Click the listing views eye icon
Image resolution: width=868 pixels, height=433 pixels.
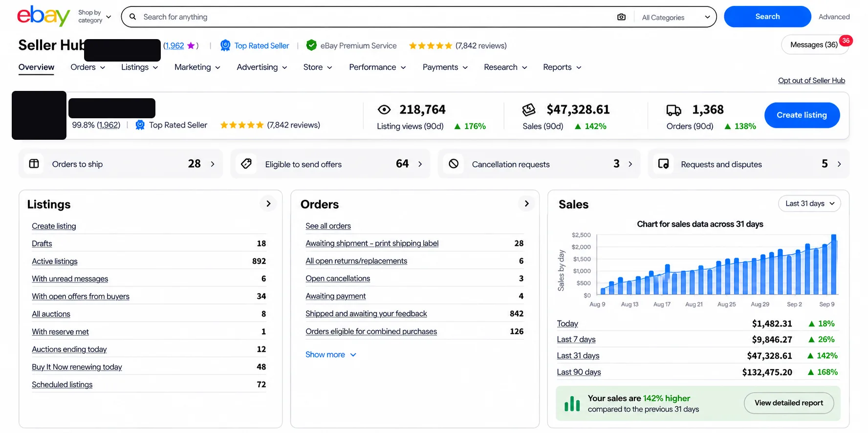[x=384, y=109]
